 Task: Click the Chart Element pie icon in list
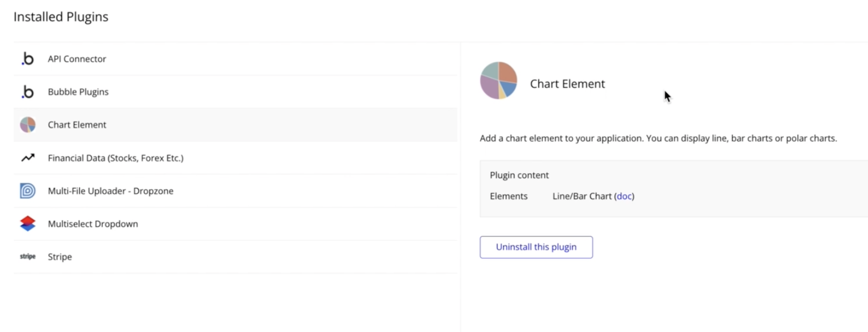click(28, 125)
